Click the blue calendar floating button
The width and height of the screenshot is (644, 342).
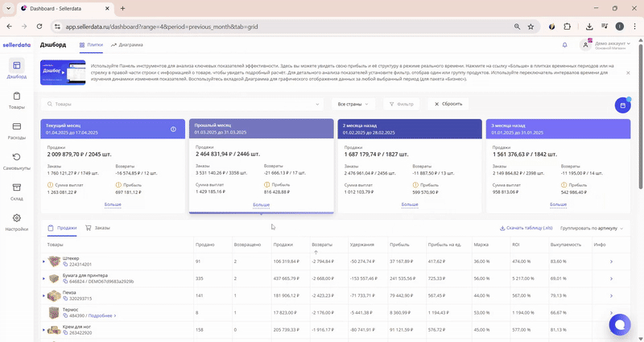[622, 105]
